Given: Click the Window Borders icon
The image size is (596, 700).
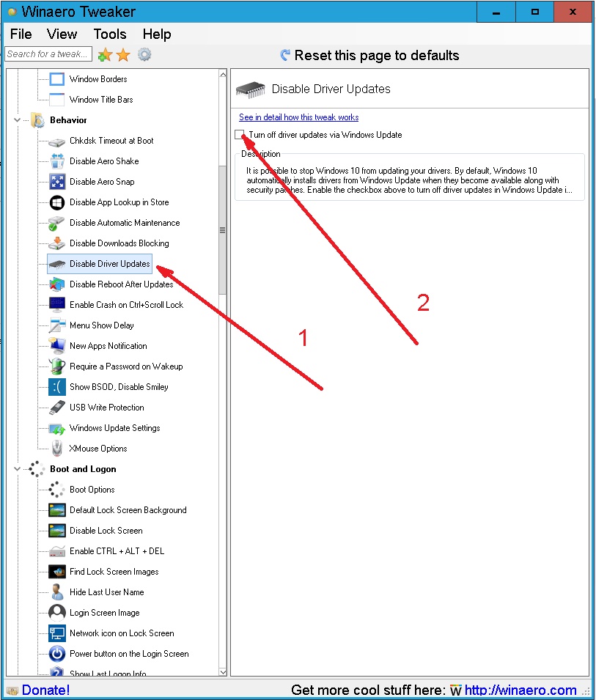Looking at the screenshot, I should coord(56,79).
